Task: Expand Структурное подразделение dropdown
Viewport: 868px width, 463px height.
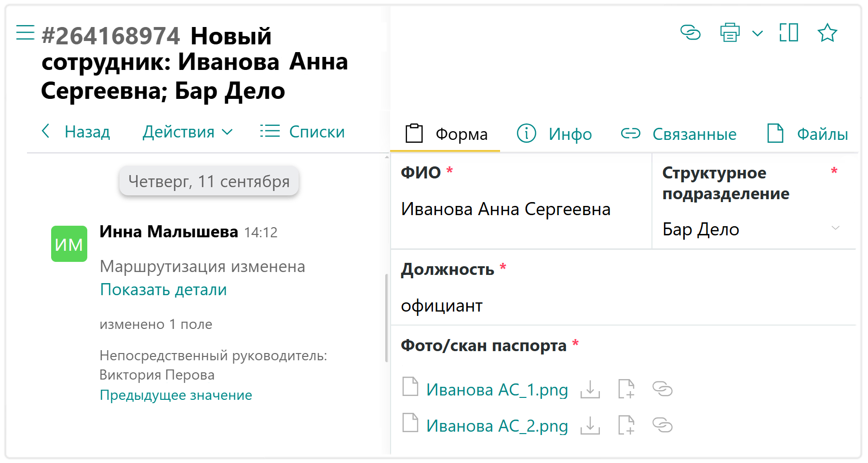Action: [x=836, y=228]
